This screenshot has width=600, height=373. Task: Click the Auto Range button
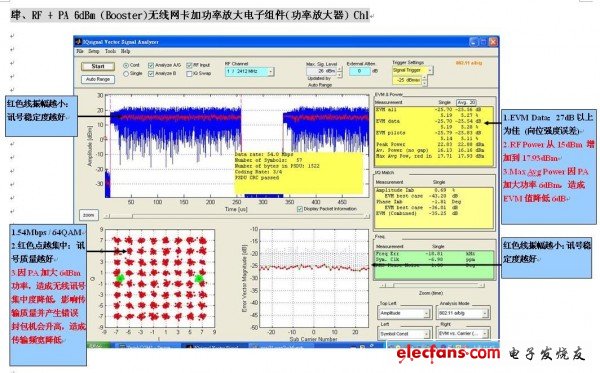pyautogui.click(x=98, y=79)
